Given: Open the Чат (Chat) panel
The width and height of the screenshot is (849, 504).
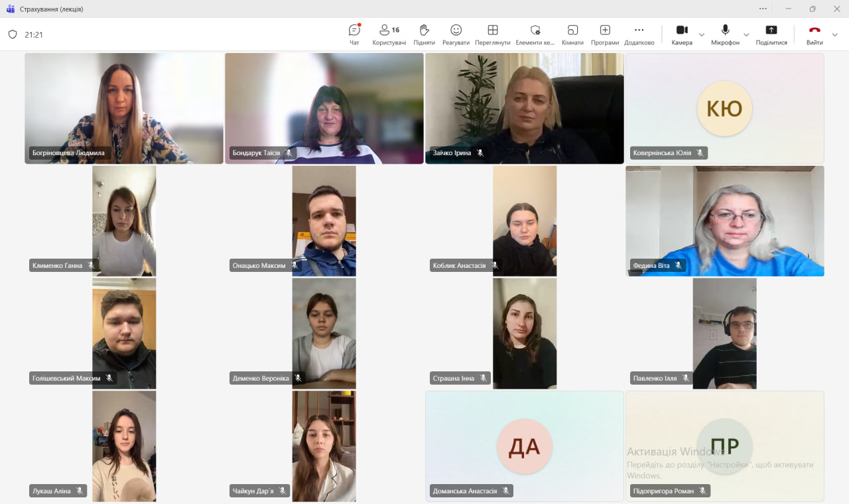Looking at the screenshot, I should 354,34.
